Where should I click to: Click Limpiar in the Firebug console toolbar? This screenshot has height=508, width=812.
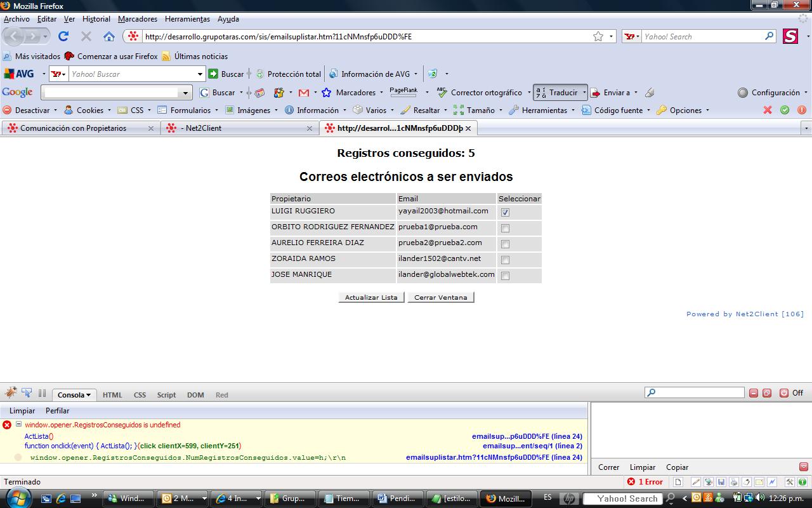coord(22,411)
